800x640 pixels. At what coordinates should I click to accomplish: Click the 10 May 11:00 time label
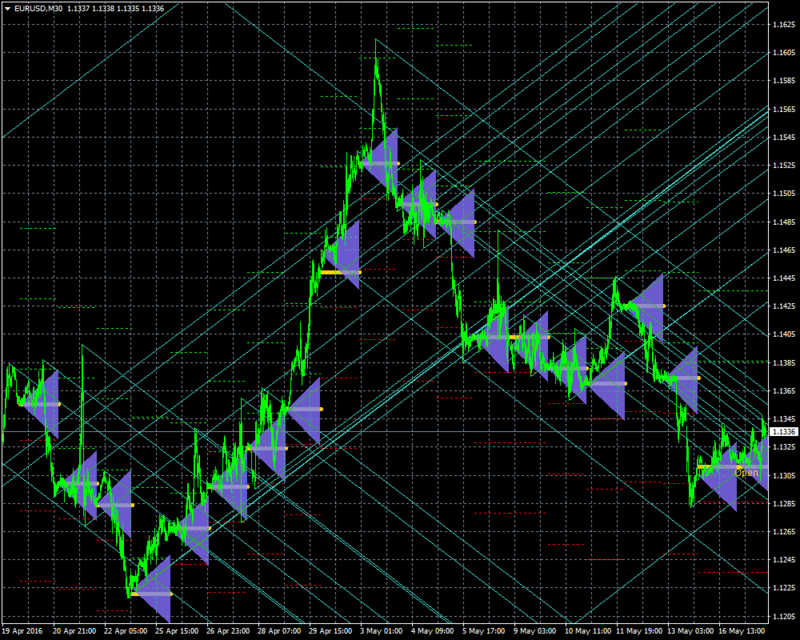[588, 631]
